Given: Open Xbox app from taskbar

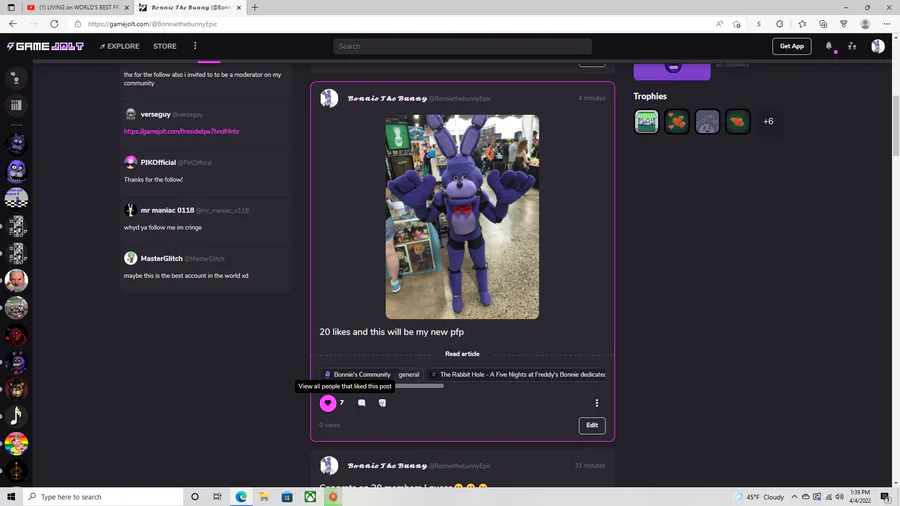Looking at the screenshot, I should (x=310, y=497).
